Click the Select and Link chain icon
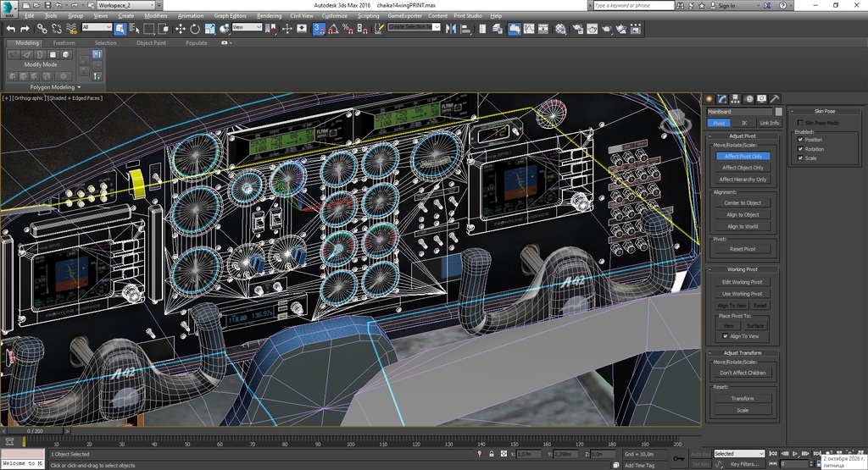This screenshot has height=470, width=868. point(42,29)
